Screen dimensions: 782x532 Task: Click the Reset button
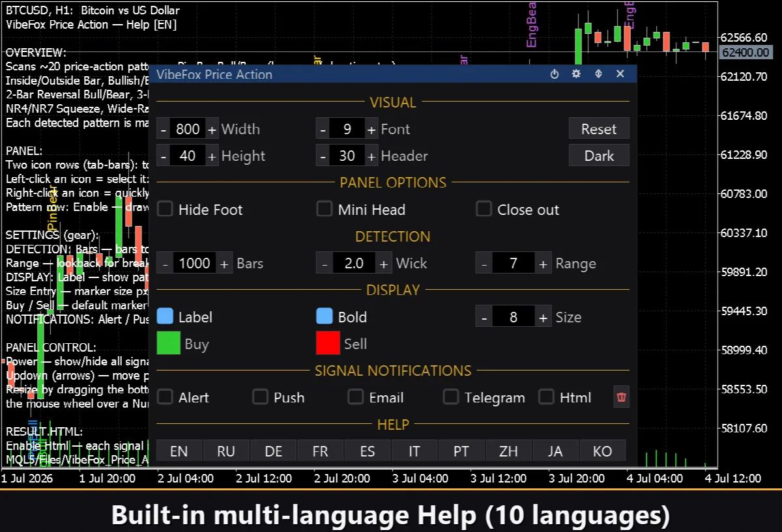pyautogui.click(x=599, y=129)
